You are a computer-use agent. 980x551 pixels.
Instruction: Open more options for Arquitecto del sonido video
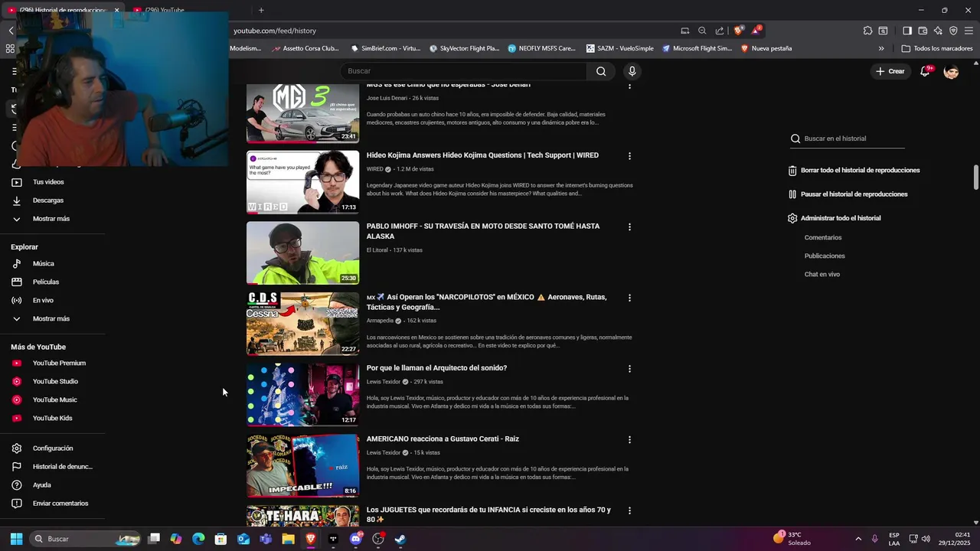click(629, 369)
